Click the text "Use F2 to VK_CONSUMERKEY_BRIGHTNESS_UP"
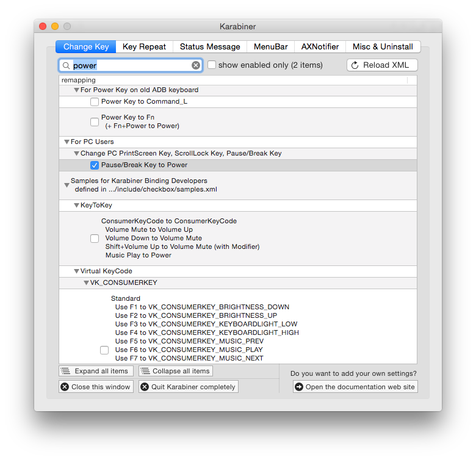The width and height of the screenshot is (476, 460). click(x=196, y=315)
